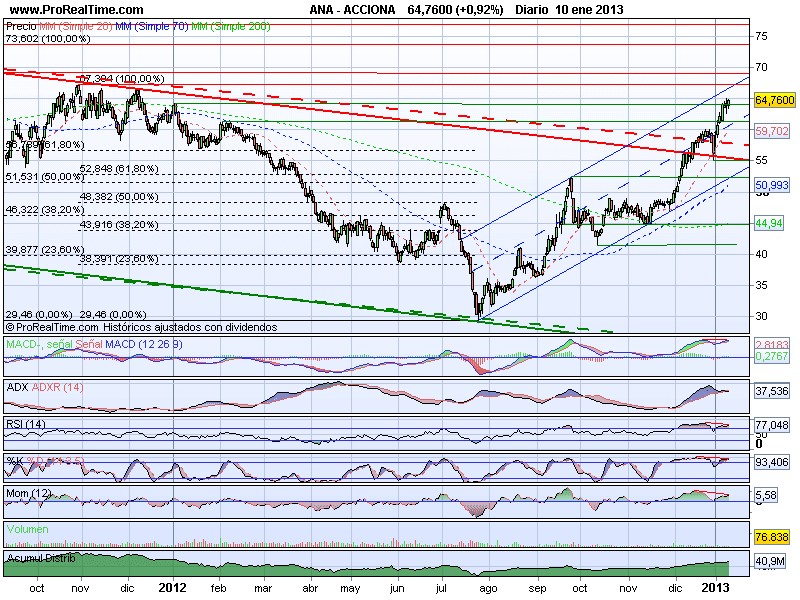Select the MM (Simple 200) legend entry
The image size is (800, 600).
(231, 27)
